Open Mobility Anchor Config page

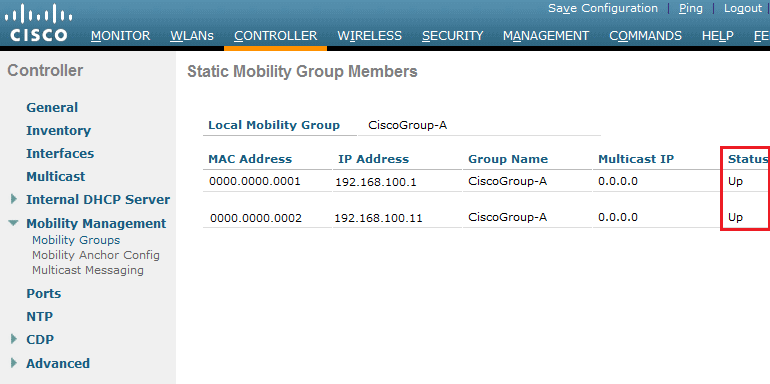click(x=96, y=255)
